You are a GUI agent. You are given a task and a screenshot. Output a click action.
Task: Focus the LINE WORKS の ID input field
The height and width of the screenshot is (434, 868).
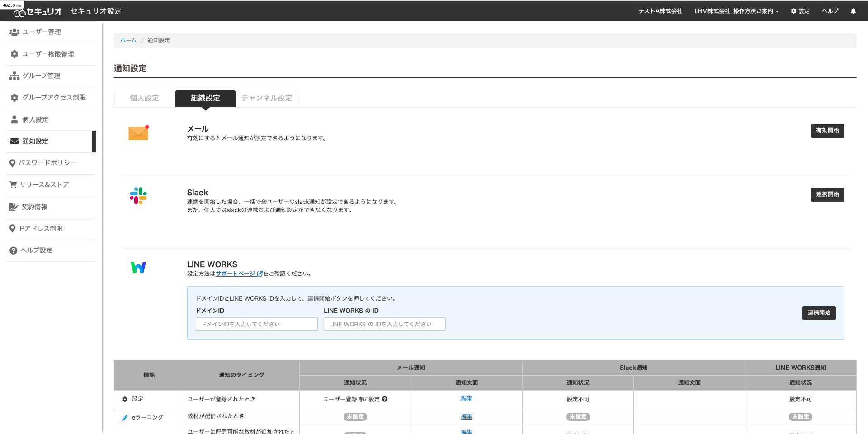[x=384, y=324]
